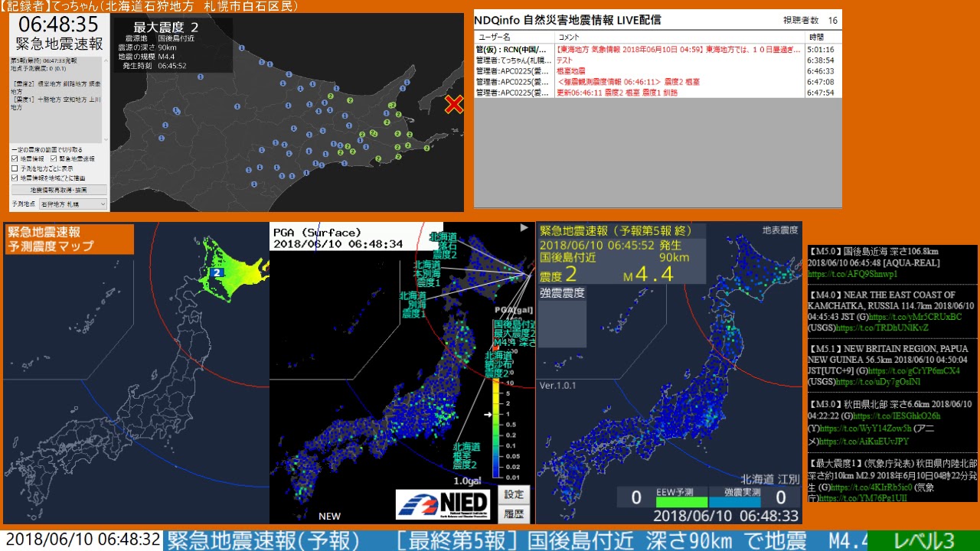Image resolution: width=980 pixels, height=551 pixels.
Task: Click the NIED logo
Action: [x=443, y=504]
